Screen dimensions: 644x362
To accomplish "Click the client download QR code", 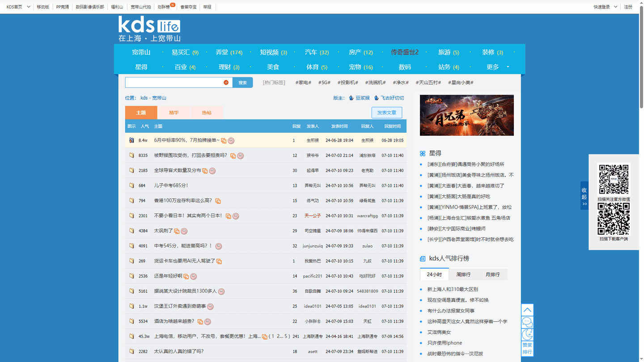I will (614, 219).
